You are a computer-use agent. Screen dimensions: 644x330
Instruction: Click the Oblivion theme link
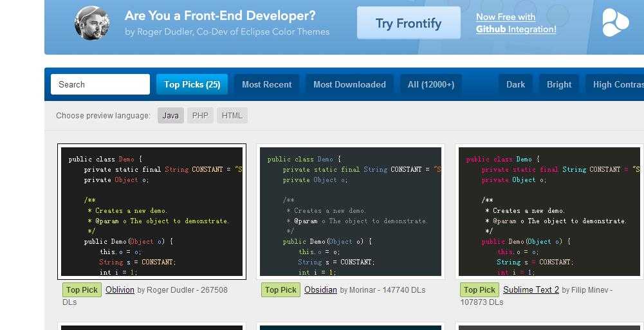pos(120,289)
